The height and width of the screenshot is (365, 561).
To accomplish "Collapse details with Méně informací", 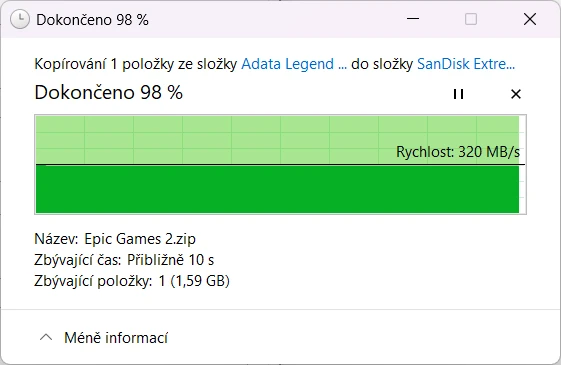I will [104, 337].
